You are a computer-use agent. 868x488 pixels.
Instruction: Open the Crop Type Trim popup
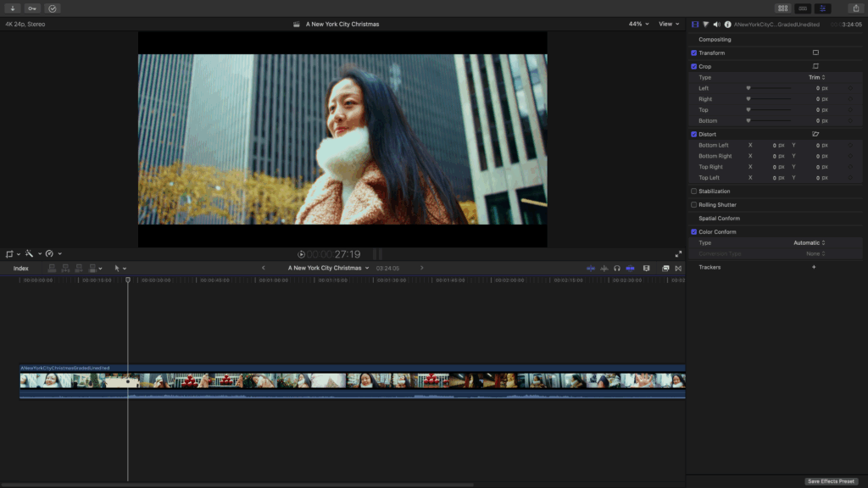pos(816,77)
